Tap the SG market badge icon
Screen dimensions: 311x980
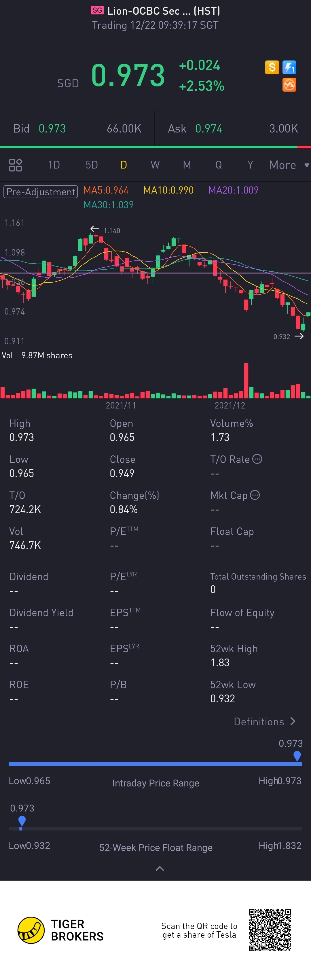(97, 10)
